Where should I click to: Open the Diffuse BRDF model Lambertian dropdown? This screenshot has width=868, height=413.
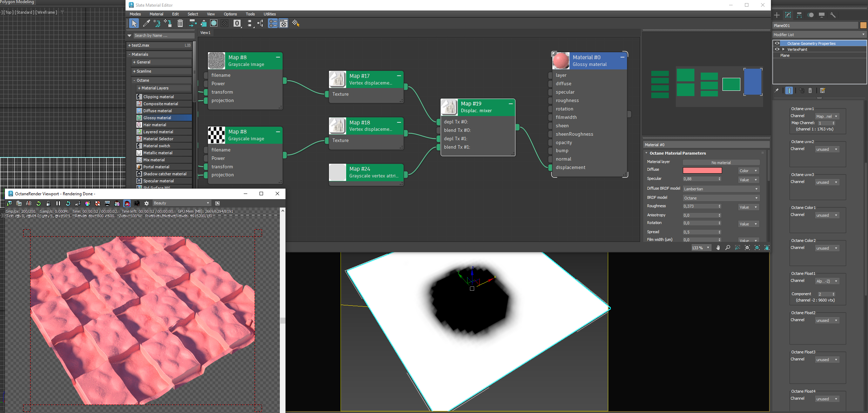(x=721, y=189)
